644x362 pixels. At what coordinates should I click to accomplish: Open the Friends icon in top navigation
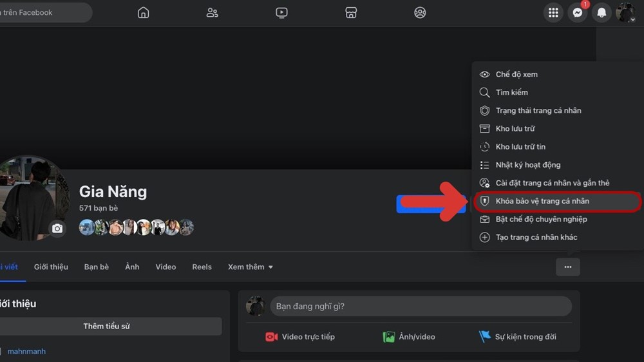tap(212, 12)
